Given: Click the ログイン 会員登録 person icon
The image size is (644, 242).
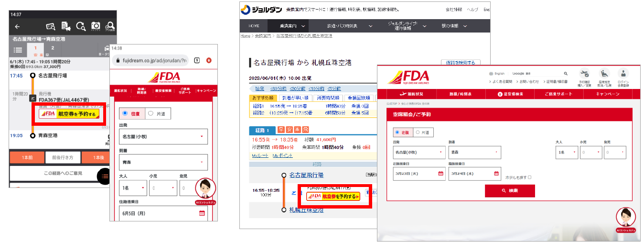Looking at the screenshot, I should coord(623,73).
